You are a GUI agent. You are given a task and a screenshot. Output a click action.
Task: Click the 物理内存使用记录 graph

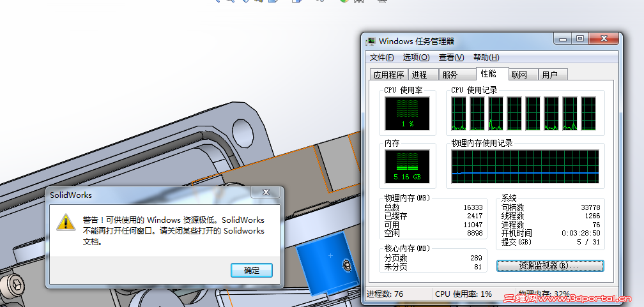[525, 166]
